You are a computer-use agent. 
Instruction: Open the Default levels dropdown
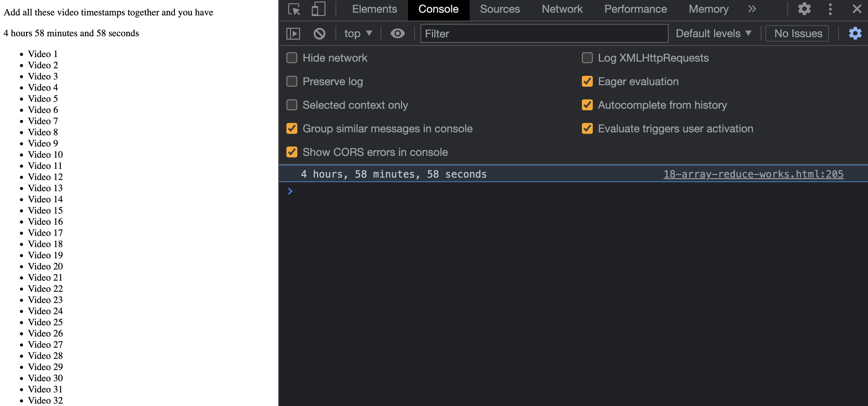point(714,33)
